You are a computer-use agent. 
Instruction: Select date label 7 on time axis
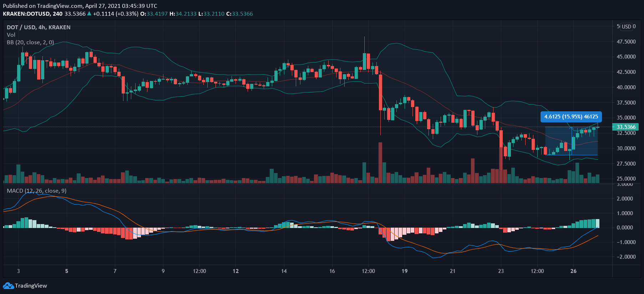click(115, 271)
